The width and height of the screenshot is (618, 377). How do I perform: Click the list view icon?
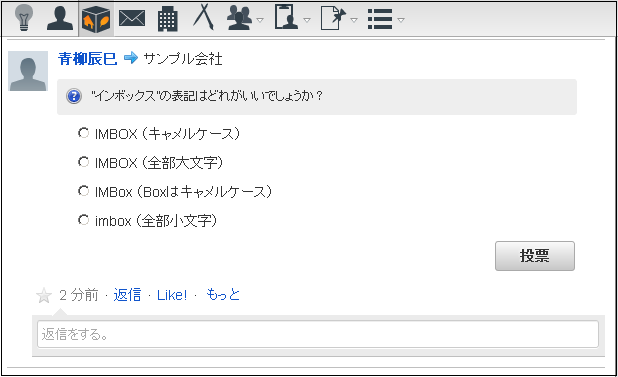click(x=380, y=19)
